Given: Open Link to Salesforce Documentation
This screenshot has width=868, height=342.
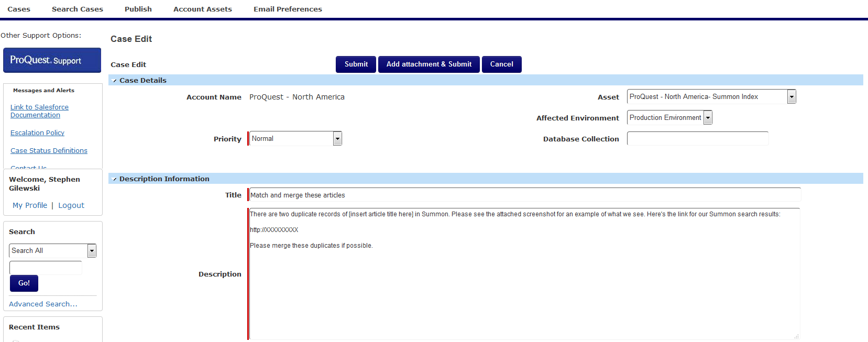Looking at the screenshot, I should coord(39,111).
